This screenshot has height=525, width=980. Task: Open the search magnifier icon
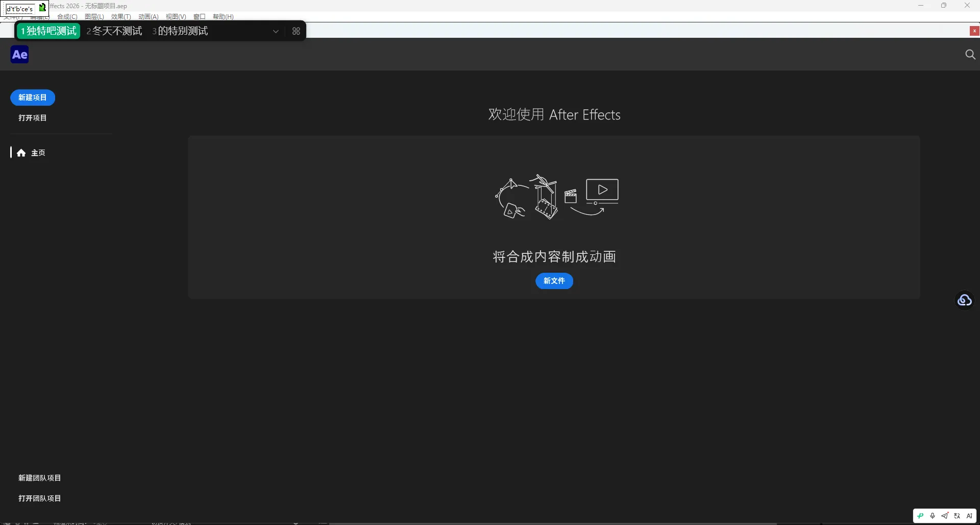click(970, 55)
